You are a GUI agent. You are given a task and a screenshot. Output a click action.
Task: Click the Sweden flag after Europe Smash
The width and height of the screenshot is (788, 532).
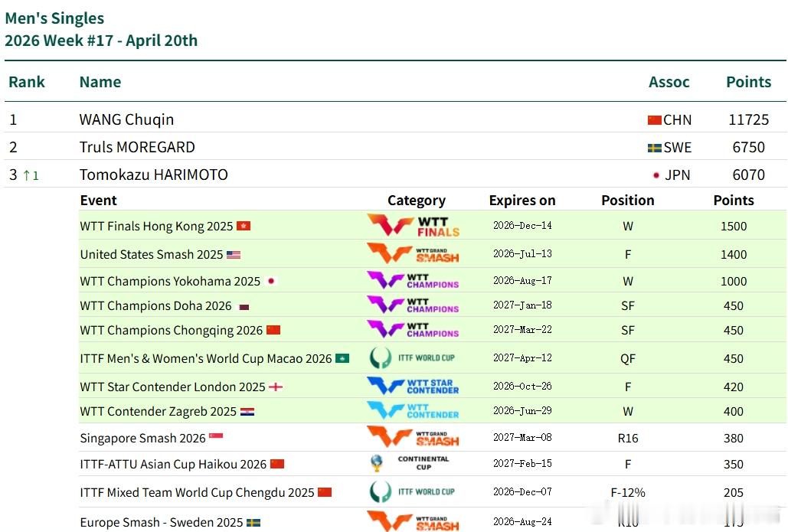tap(253, 523)
